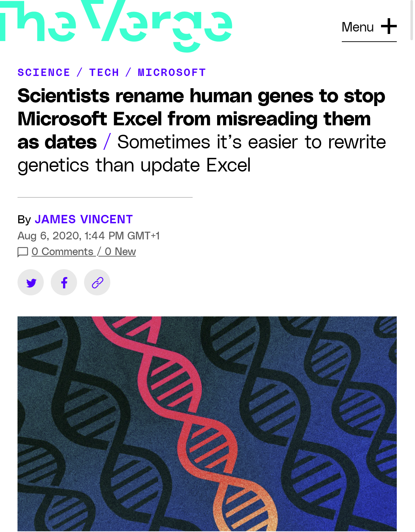The width and height of the screenshot is (415, 532).
Task: Click the divider line above the byline
Action: (x=105, y=197)
